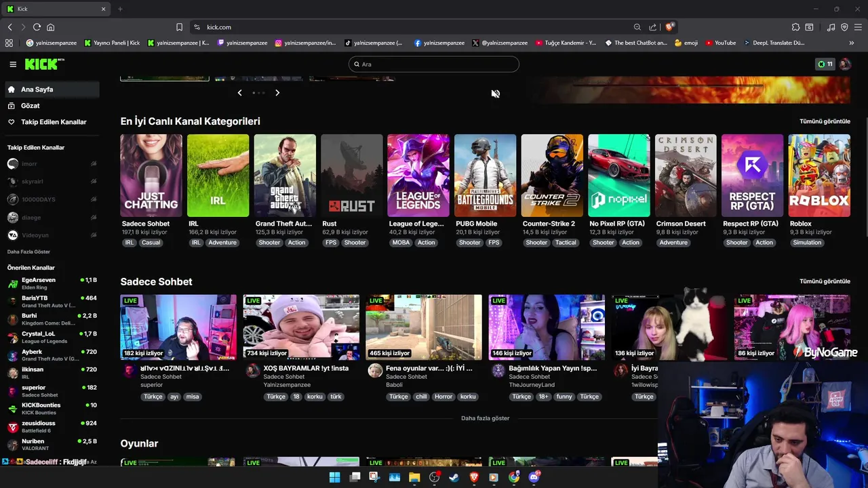Open League of Legends category card
This screenshot has height=488, width=868.
(418, 176)
